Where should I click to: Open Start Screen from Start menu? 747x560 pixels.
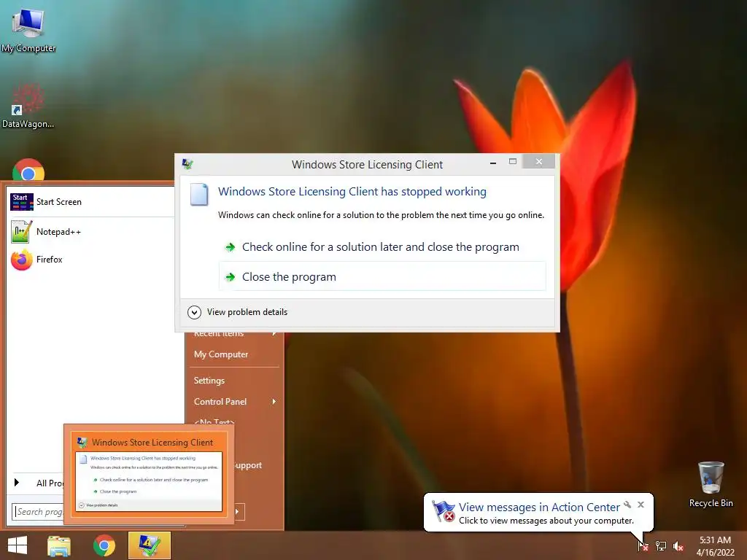pyautogui.click(x=91, y=202)
